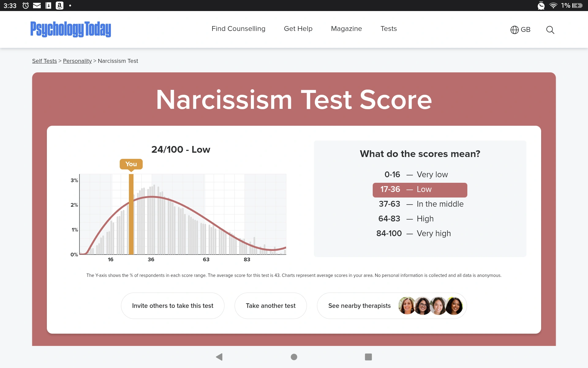Tap the Wi-Fi status icon
588x368 pixels.
(553, 6)
